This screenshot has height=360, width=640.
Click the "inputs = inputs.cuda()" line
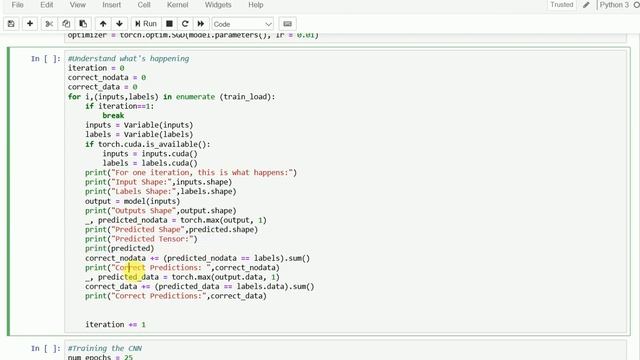[x=150, y=153]
